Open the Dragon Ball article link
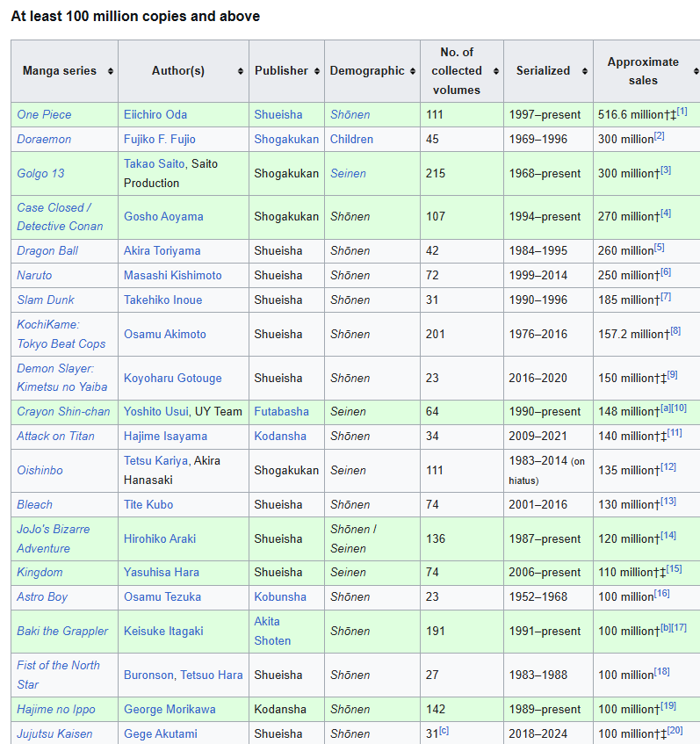700x744 pixels. 47,251
